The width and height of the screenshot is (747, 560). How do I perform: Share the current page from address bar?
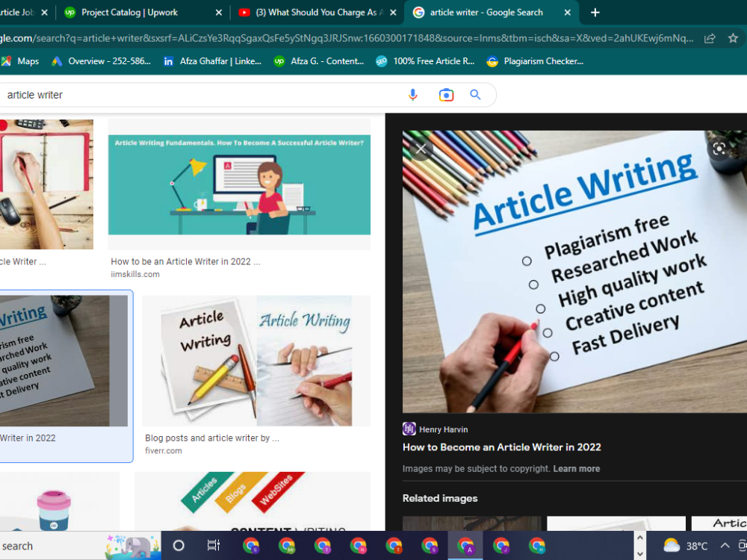pos(710,37)
